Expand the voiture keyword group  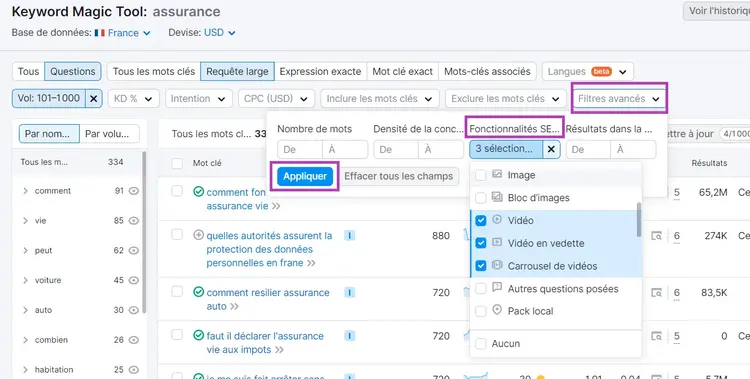(25, 280)
